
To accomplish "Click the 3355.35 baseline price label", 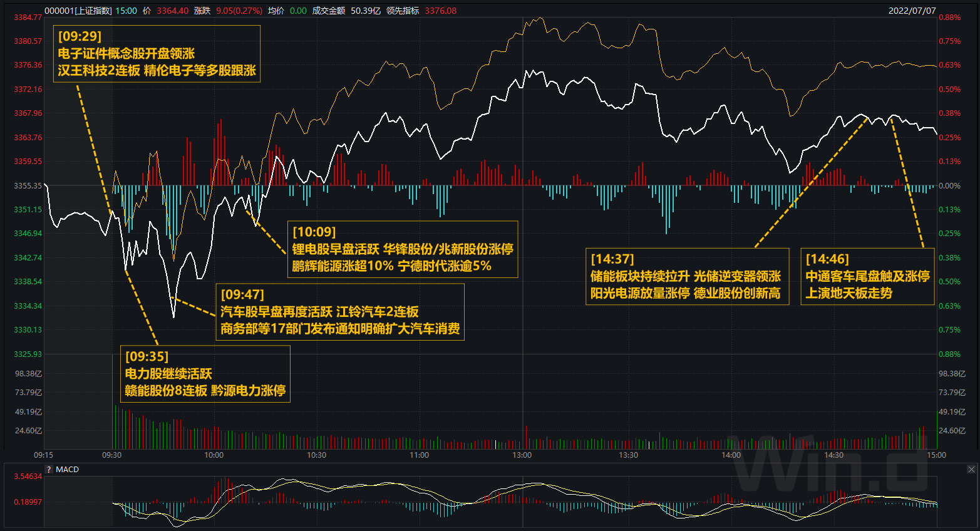I will 28,186.
